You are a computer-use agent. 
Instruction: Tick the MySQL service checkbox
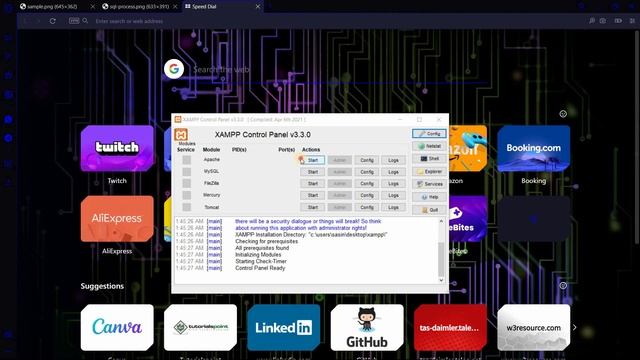pos(187,172)
